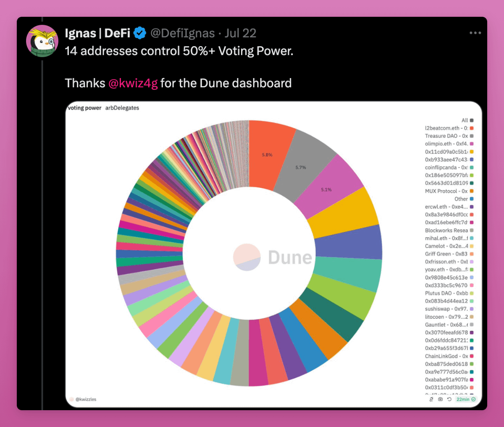
Task: Open the @DefiIgnas handle link
Action: click(183, 33)
